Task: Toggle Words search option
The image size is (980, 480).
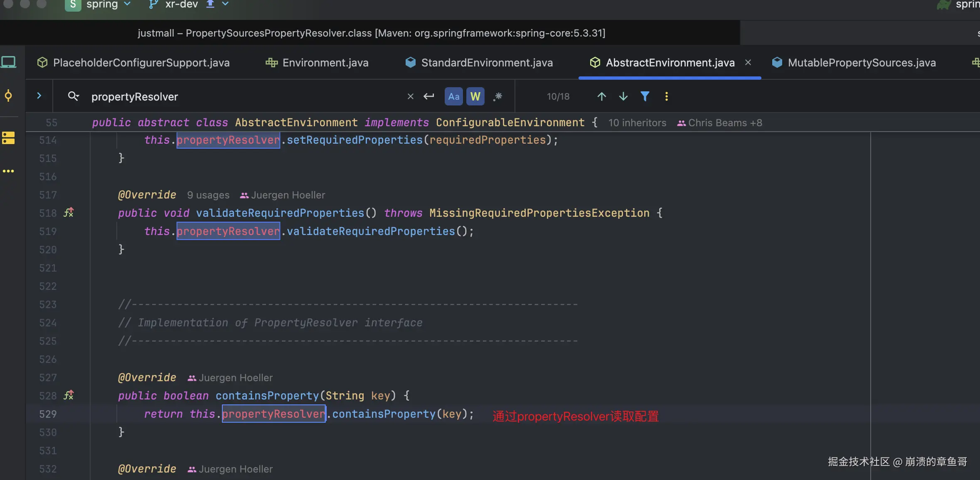Action: [x=475, y=96]
